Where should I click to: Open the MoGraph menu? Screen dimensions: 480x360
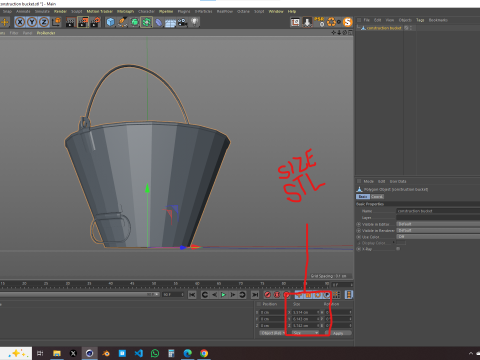pyautogui.click(x=125, y=11)
